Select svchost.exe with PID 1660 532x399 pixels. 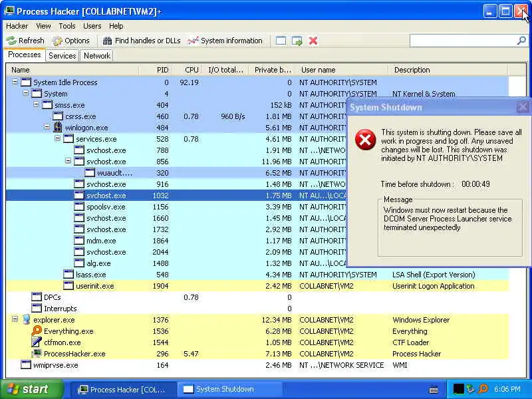coord(176,218)
